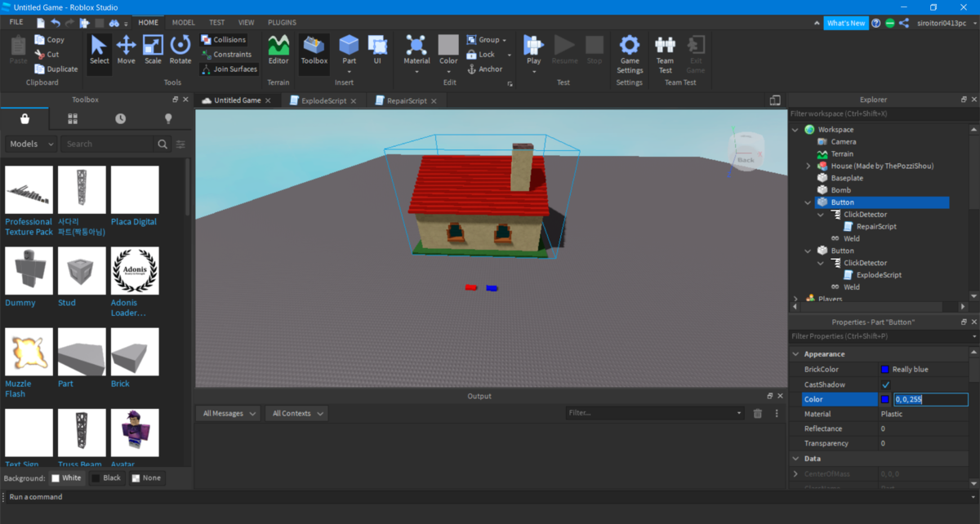Image resolution: width=980 pixels, height=524 pixels.
Task: Open the Group dropdown arrow
Action: point(504,39)
